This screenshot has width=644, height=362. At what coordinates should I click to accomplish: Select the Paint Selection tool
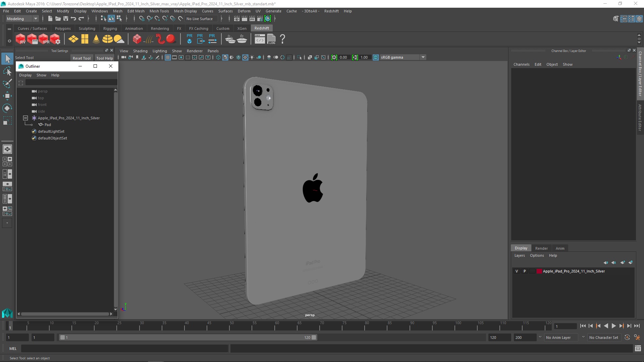tap(7, 83)
